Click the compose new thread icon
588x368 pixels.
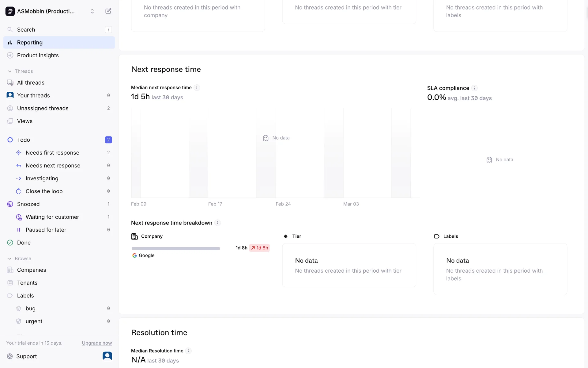click(x=108, y=11)
